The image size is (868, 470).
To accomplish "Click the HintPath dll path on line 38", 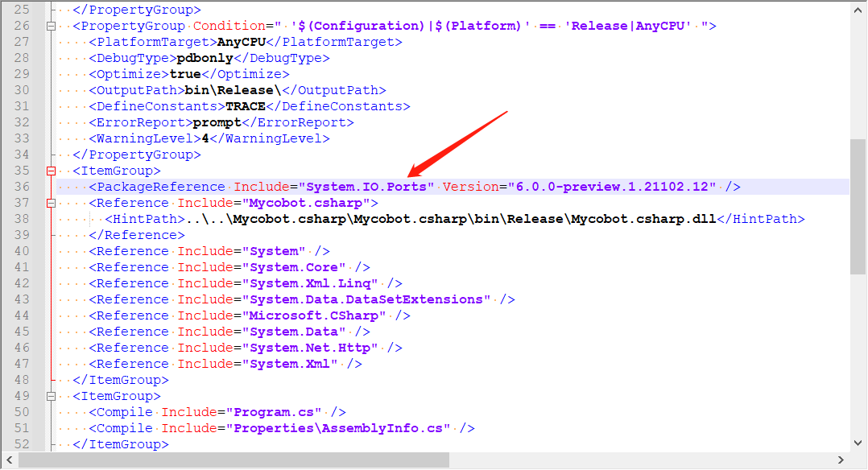I will [x=451, y=219].
